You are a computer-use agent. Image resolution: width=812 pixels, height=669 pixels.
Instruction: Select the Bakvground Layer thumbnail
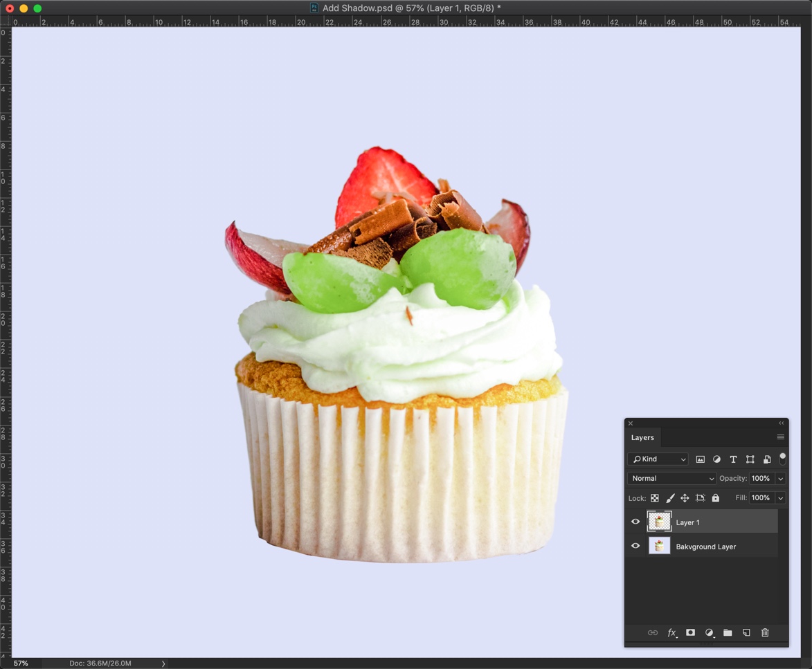659,547
